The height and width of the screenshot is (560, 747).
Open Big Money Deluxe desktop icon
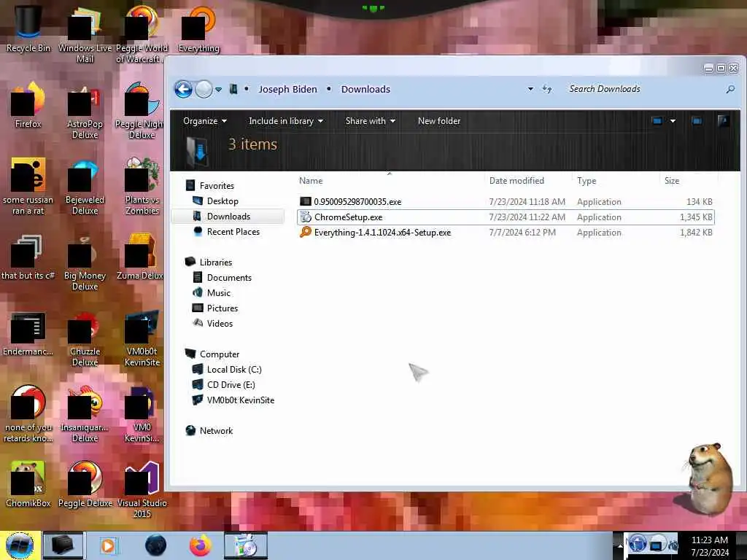pos(85,262)
